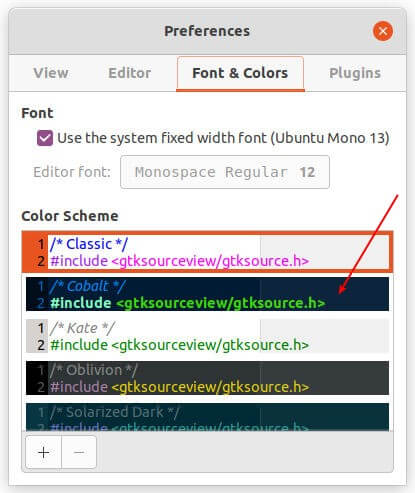Switch to the Editor tab
This screenshot has width=415, height=493.
130,73
